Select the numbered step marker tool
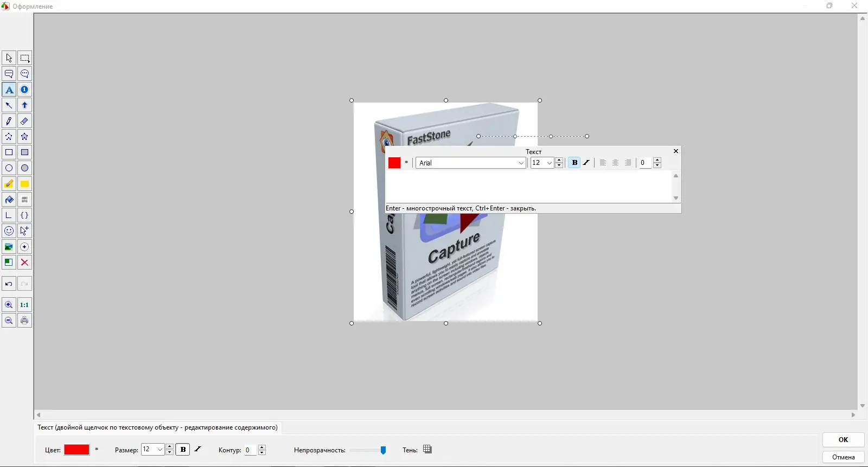The image size is (868, 467). pyautogui.click(x=24, y=89)
